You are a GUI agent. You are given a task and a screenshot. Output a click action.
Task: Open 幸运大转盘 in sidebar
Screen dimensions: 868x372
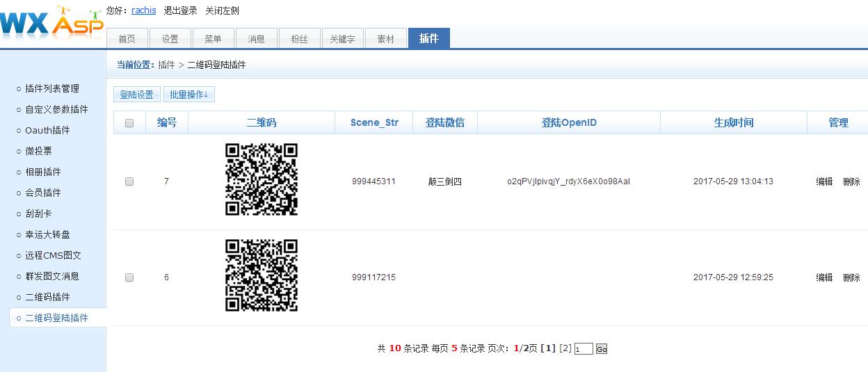tap(48, 234)
